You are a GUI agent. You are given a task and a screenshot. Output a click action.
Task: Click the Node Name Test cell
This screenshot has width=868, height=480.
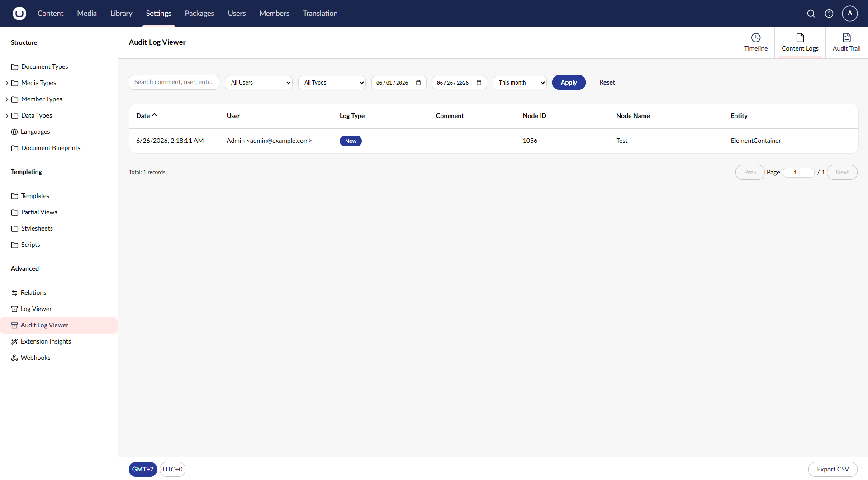tap(622, 141)
